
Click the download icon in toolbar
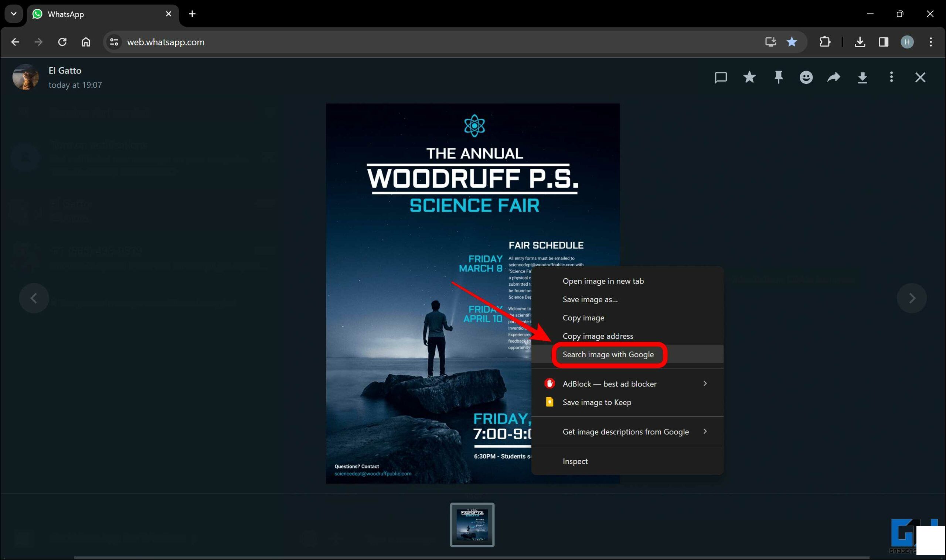point(862,77)
